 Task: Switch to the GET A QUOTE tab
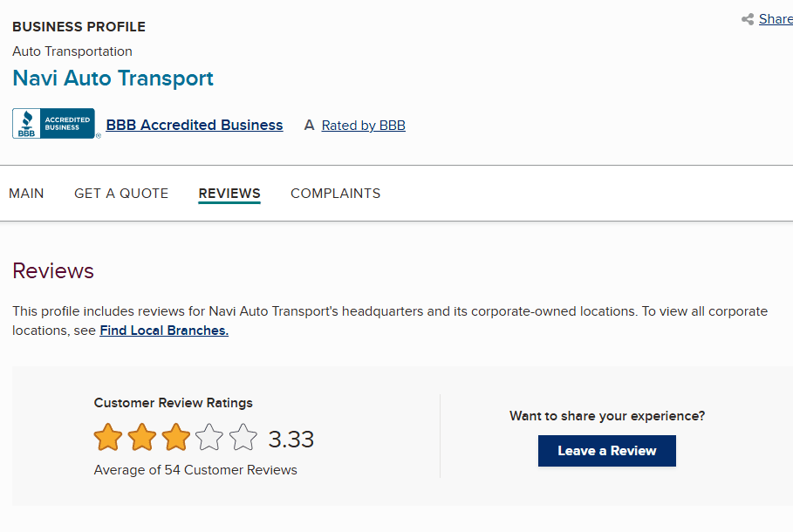(121, 194)
